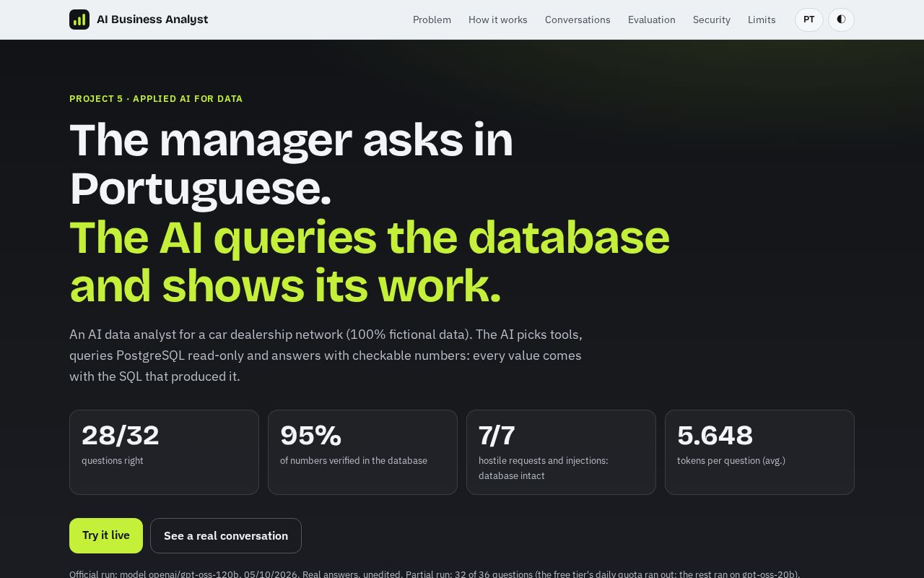Click 'PROJECT 5 · APPLIED AI FOR DATA' label
The image size is (924, 578).
coord(156,98)
